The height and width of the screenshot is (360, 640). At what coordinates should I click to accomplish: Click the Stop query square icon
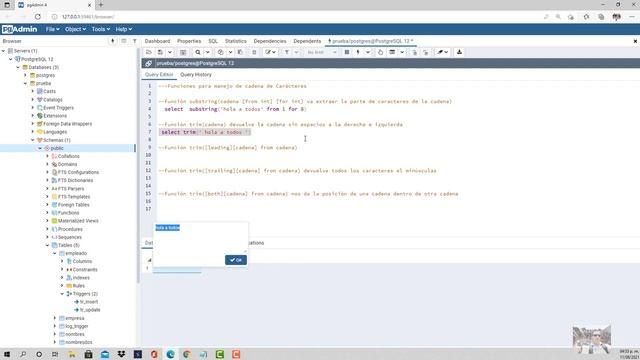click(347, 52)
